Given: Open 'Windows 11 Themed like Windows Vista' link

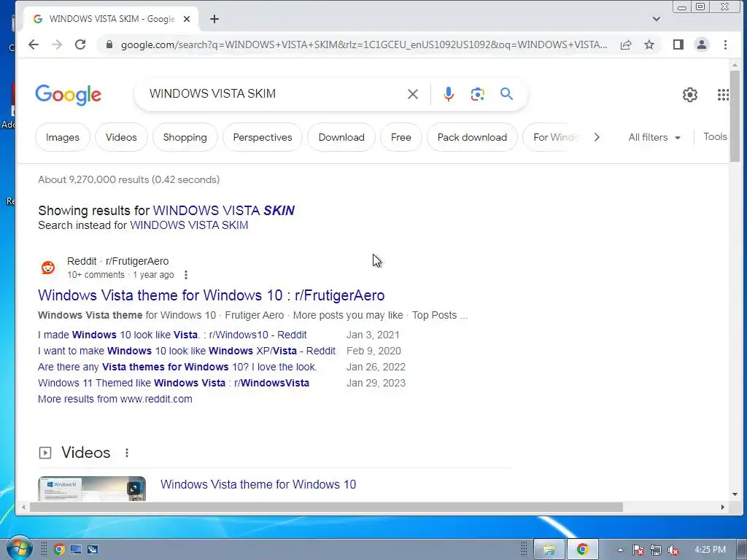Looking at the screenshot, I should click(x=174, y=383).
